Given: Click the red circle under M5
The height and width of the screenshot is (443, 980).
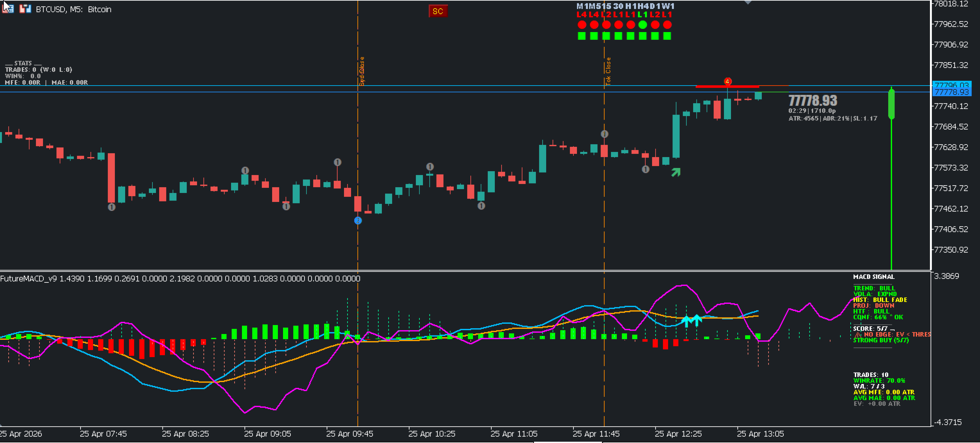Looking at the screenshot, I should coord(594,24).
